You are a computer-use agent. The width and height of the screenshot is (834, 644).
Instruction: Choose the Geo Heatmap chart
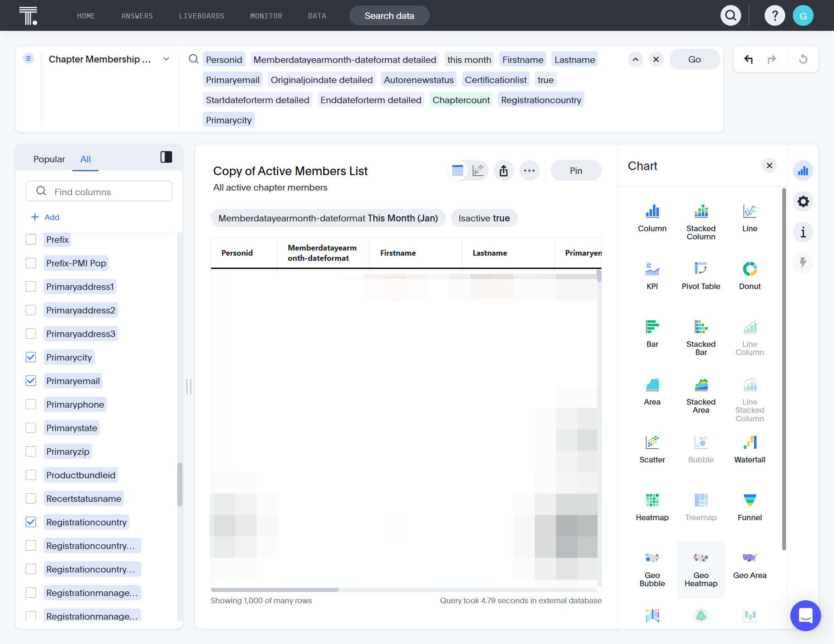point(701,569)
